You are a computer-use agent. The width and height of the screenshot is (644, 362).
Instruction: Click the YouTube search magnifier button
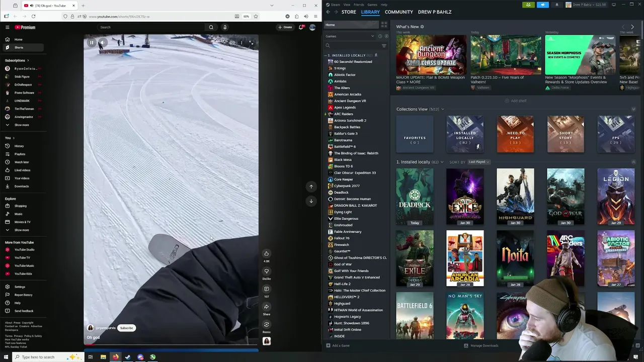(211, 27)
